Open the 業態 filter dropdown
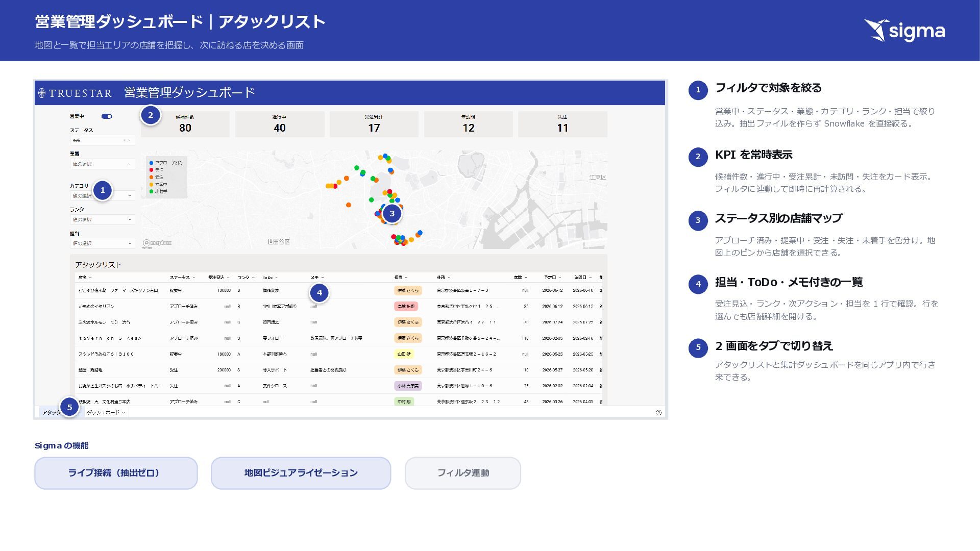The image size is (980, 551). point(103,164)
